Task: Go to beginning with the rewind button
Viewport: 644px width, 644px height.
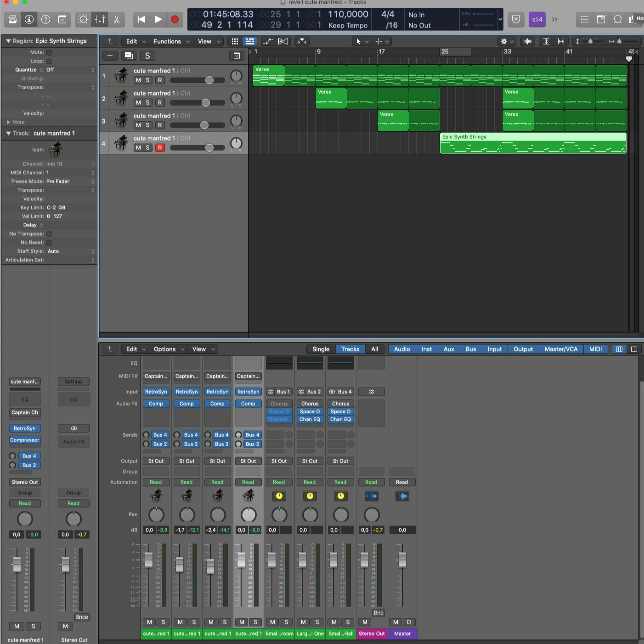Action: tap(142, 19)
